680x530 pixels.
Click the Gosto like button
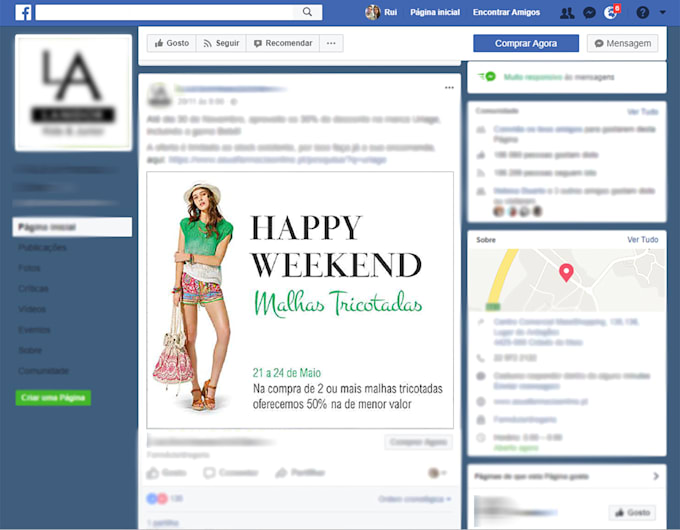pyautogui.click(x=172, y=43)
